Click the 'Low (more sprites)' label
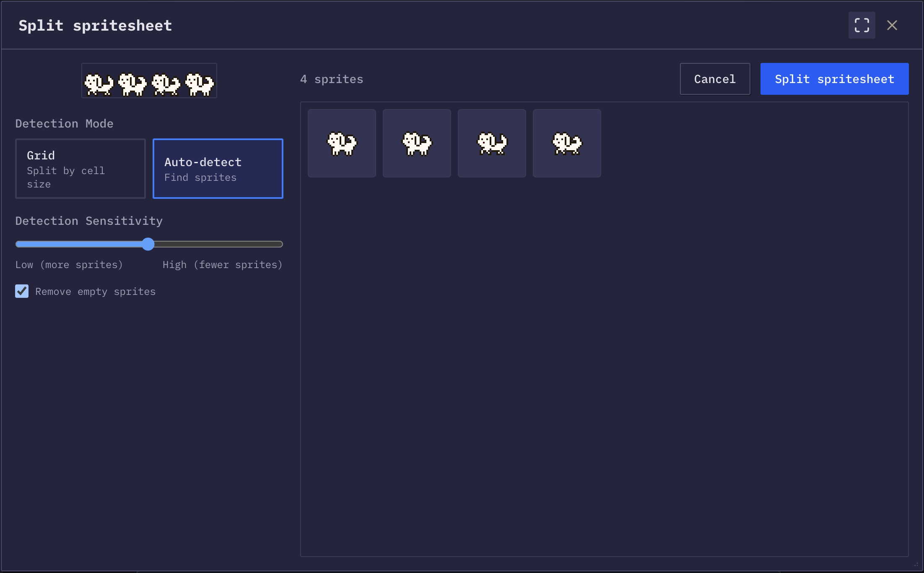 click(x=69, y=265)
